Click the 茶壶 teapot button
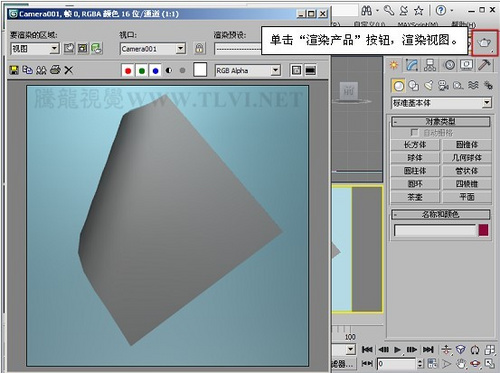The width and height of the screenshot is (500, 373). point(415,197)
